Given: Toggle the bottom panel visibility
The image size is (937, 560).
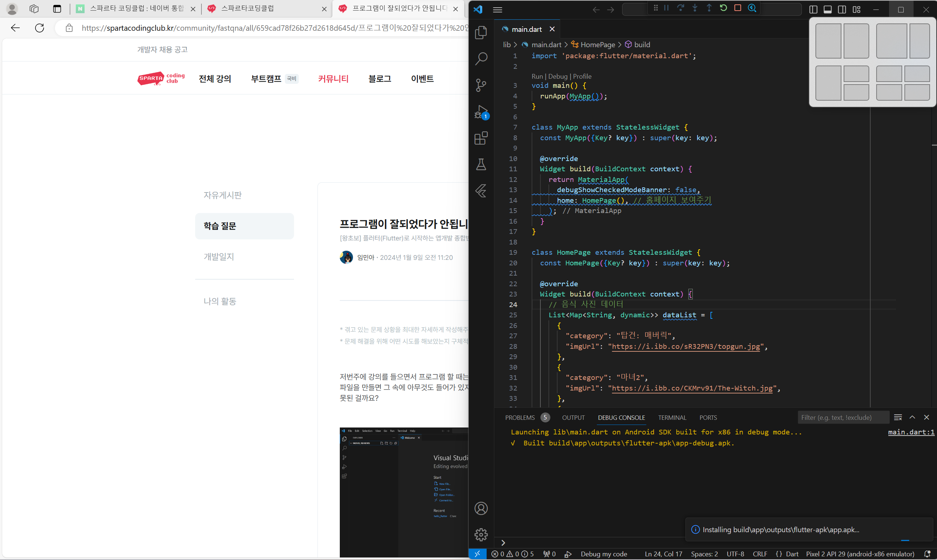Looking at the screenshot, I should (828, 10).
